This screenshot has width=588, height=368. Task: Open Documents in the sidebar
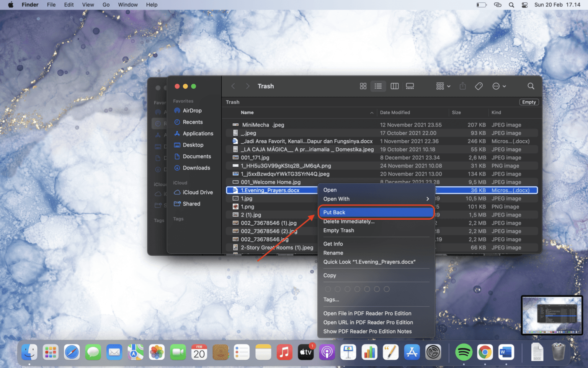tap(196, 156)
